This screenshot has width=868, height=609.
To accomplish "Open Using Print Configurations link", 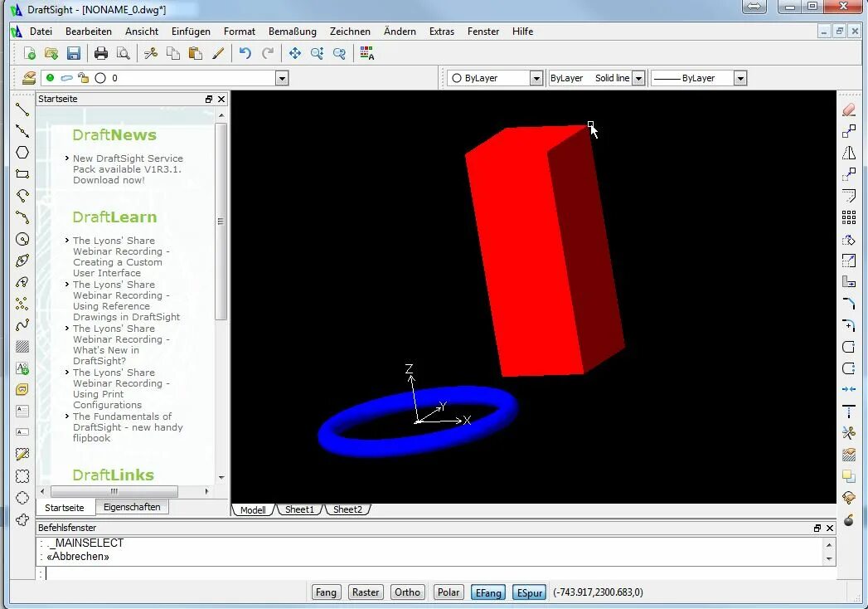I will [x=121, y=388].
